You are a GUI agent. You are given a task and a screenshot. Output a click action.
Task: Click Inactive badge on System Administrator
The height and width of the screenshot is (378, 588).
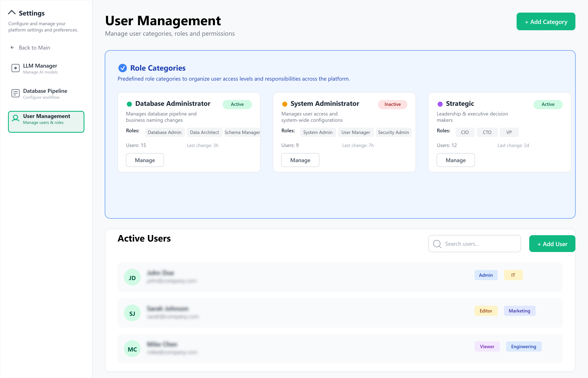392,104
